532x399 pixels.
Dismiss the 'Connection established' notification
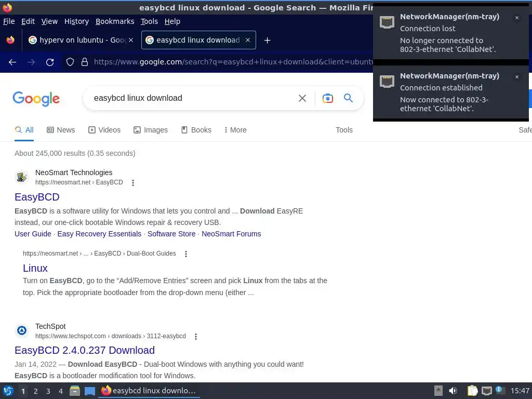517,77
